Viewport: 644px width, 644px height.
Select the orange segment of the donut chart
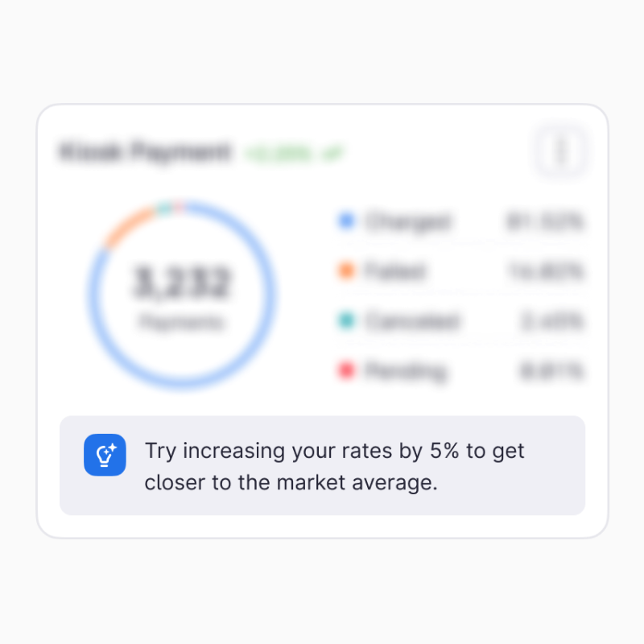[x=126, y=227]
